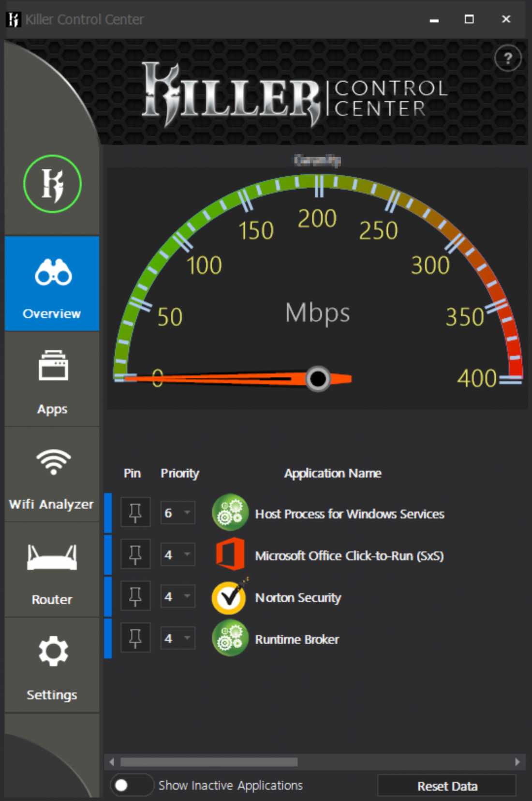Open the Wifi Analyzer section
The height and width of the screenshot is (801, 532).
[52, 475]
